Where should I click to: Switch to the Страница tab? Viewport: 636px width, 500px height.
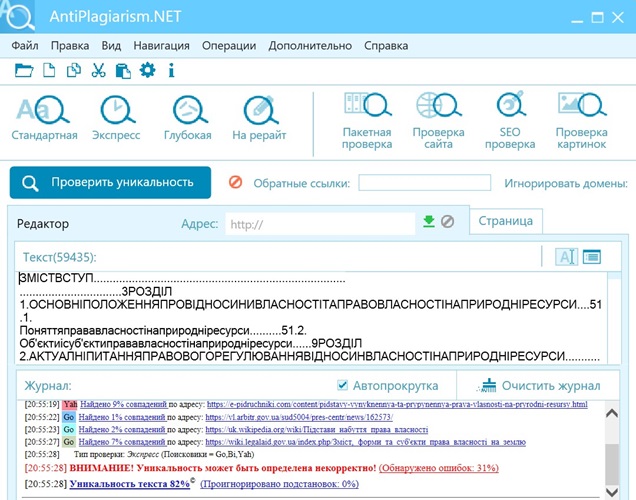505,221
